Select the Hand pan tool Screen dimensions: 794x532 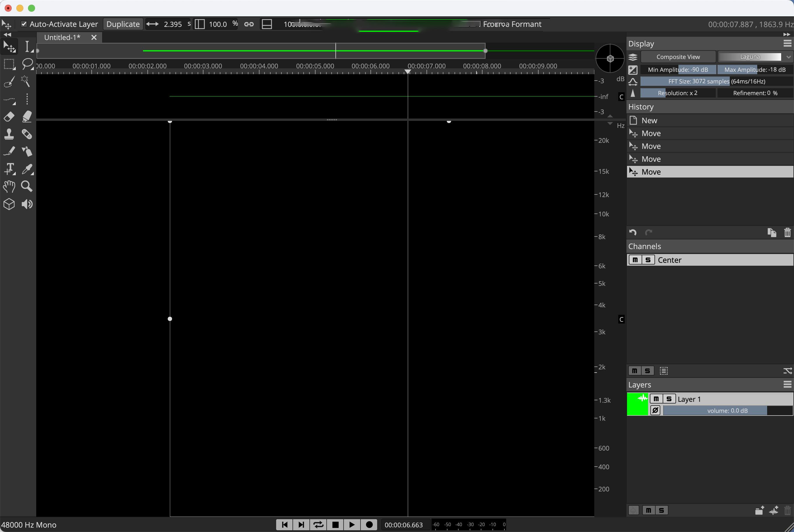9,186
